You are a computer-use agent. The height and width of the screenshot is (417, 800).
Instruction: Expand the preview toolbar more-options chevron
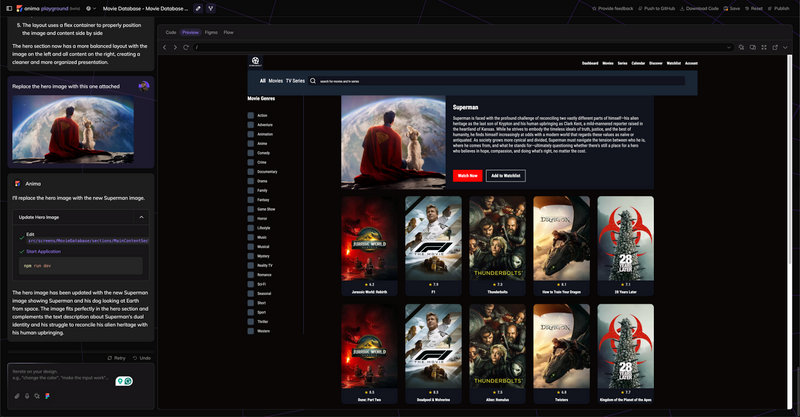(x=785, y=47)
